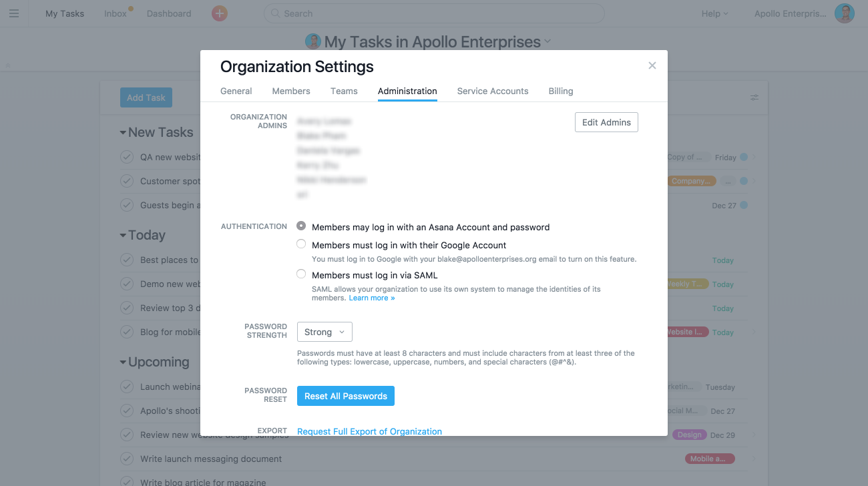Open the Billing tab
This screenshot has height=486, width=868.
[561, 91]
